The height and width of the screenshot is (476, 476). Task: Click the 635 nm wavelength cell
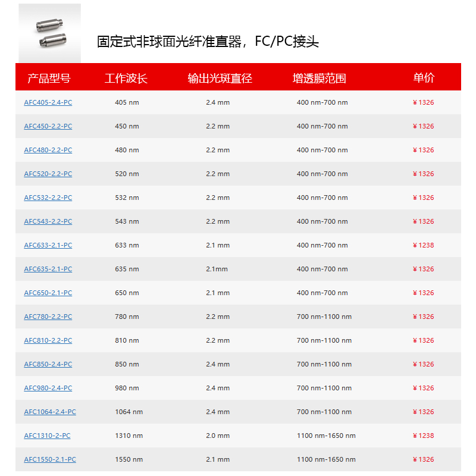pos(127,269)
